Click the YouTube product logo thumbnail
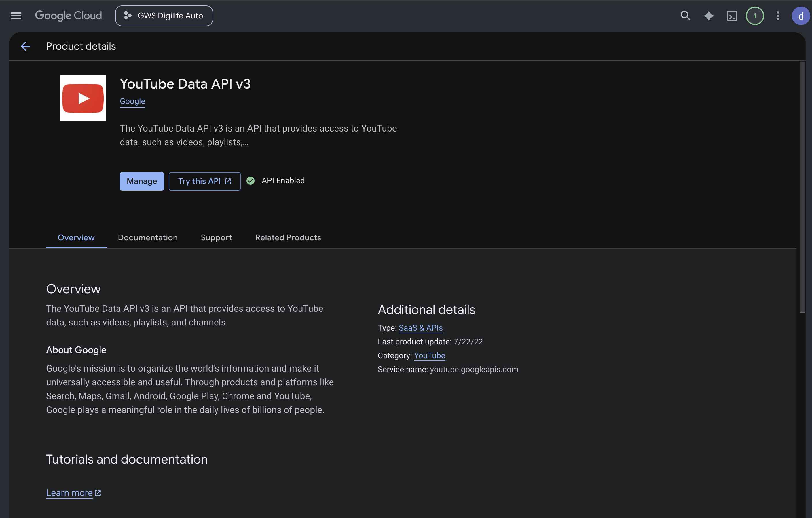 point(83,98)
